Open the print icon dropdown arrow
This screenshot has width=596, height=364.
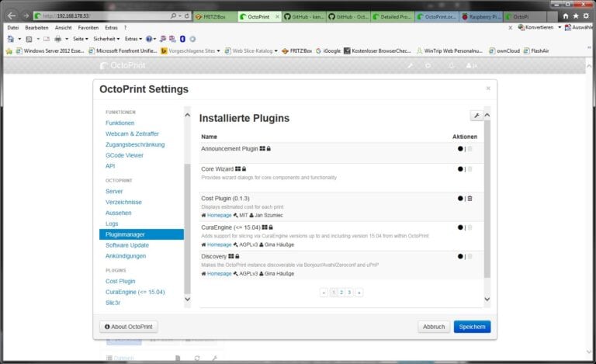click(67, 39)
